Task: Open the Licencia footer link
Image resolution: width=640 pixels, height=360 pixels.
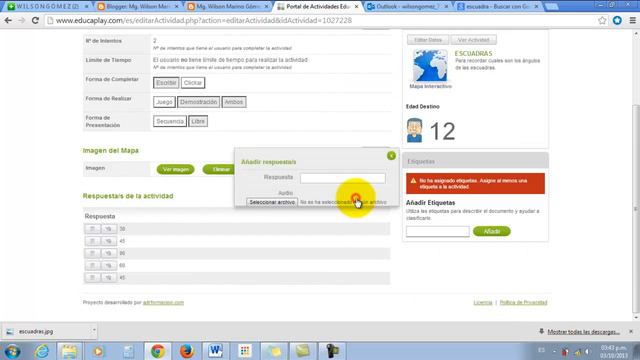Action: [483, 302]
